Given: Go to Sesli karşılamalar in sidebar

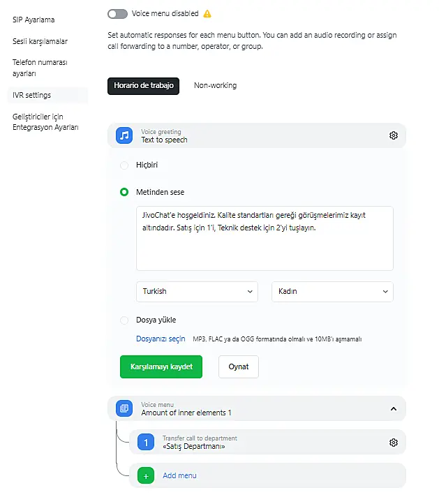Looking at the screenshot, I should 40,41.
